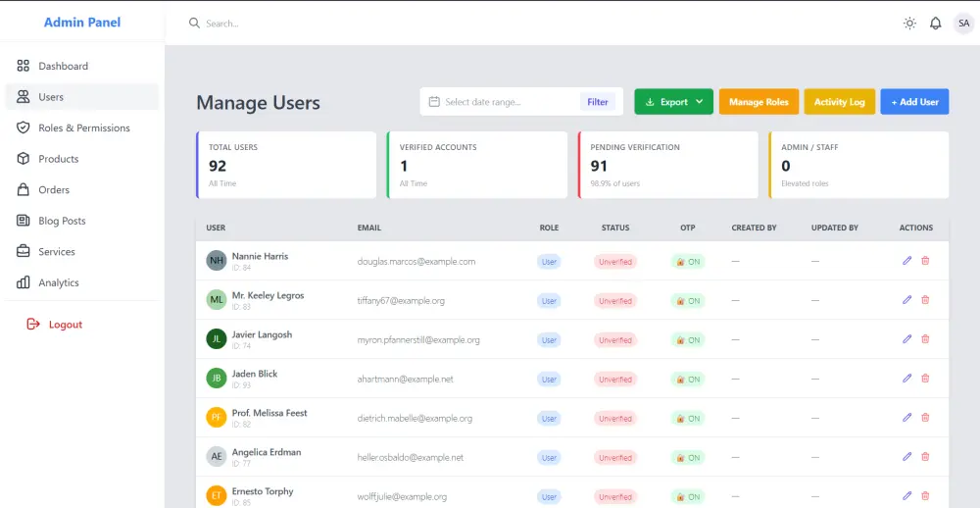The image size is (980, 508).
Task: Click the EMAIL column header
Action: [368, 228]
